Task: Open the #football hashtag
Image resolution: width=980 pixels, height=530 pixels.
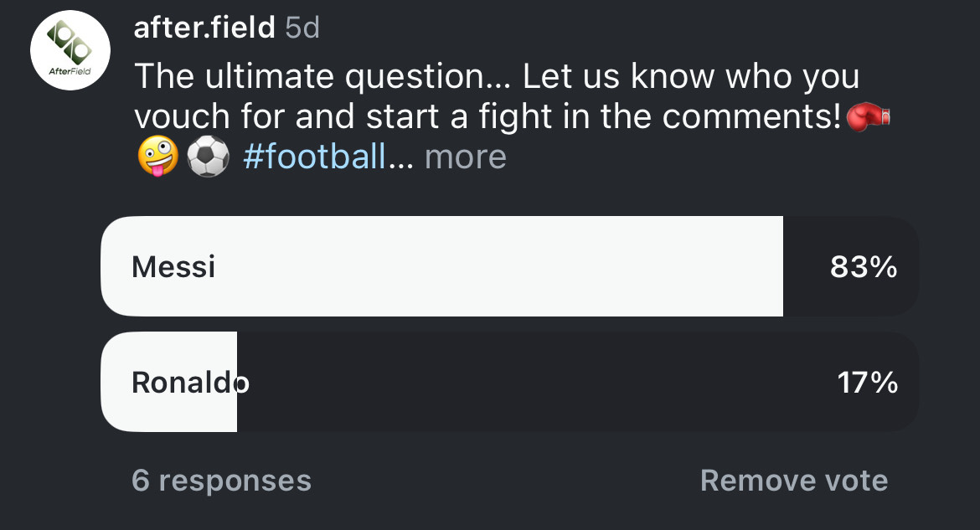Action: click(x=314, y=157)
